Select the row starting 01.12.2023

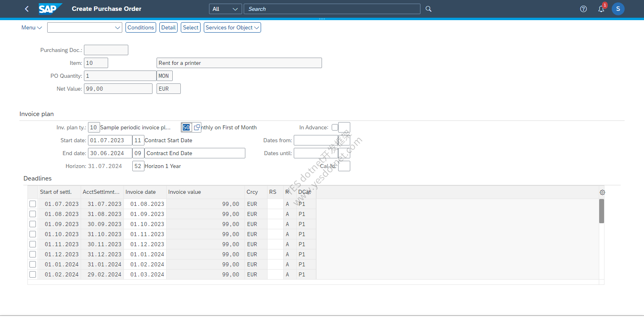[33, 254]
